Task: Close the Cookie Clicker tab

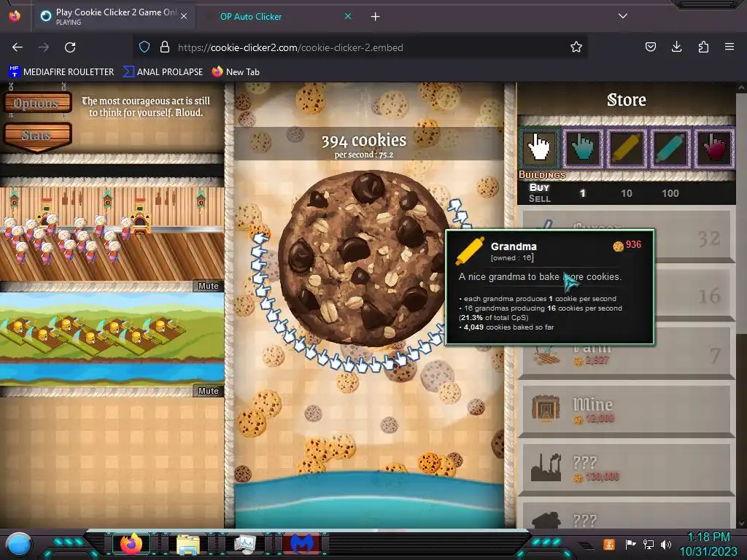Action: (184, 16)
